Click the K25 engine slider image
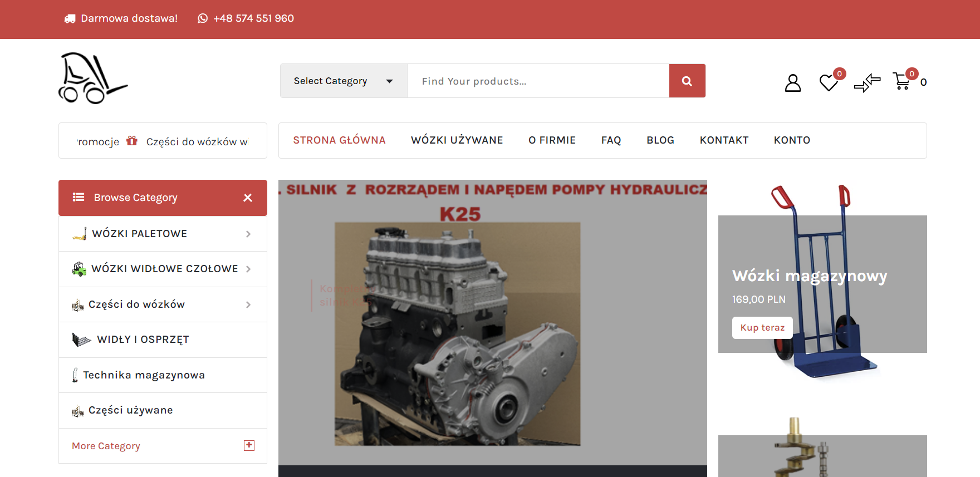 493,323
